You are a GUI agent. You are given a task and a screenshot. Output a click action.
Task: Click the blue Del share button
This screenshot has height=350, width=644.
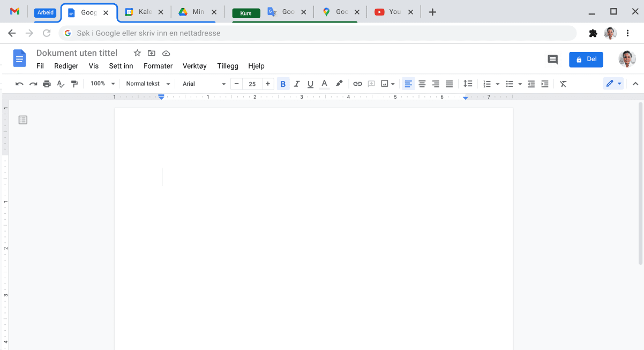pos(586,59)
